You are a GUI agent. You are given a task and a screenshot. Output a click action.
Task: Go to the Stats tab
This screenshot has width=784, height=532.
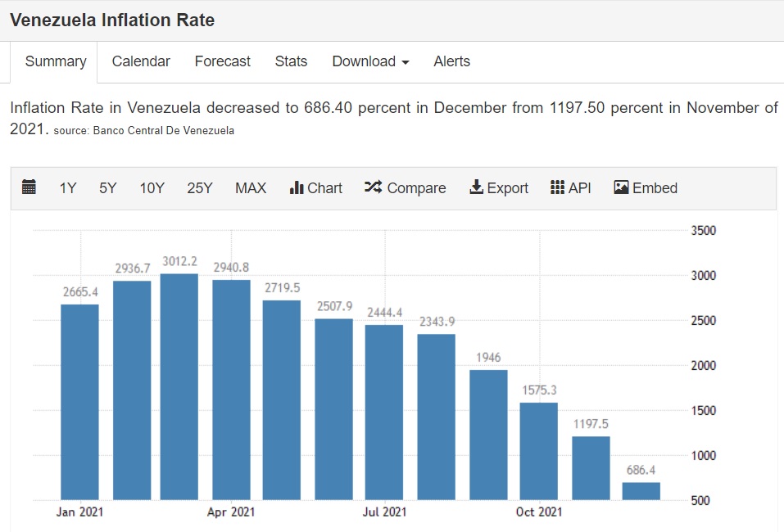coord(291,61)
